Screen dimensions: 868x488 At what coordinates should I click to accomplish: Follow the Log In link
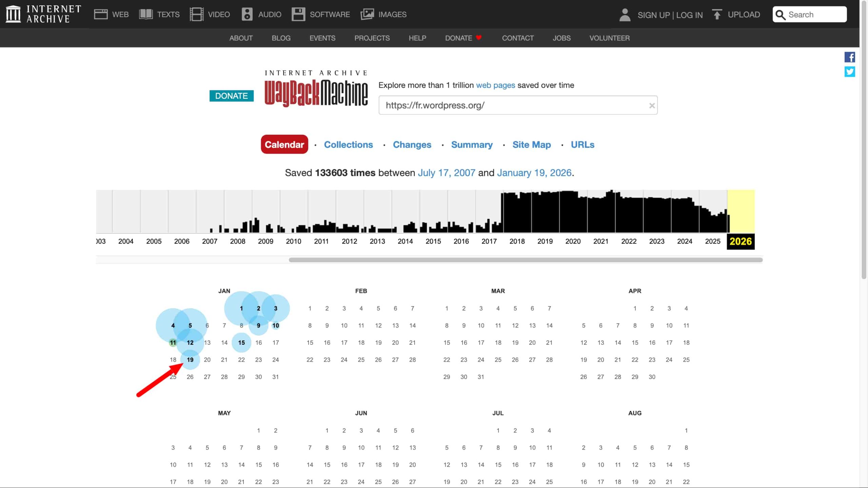689,15
